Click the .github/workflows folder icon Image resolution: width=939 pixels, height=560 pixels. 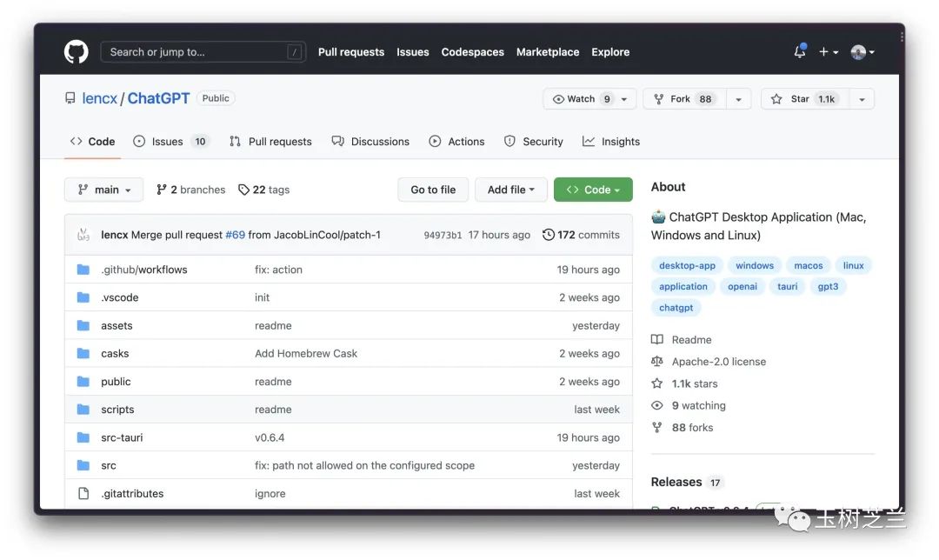pyautogui.click(x=83, y=270)
